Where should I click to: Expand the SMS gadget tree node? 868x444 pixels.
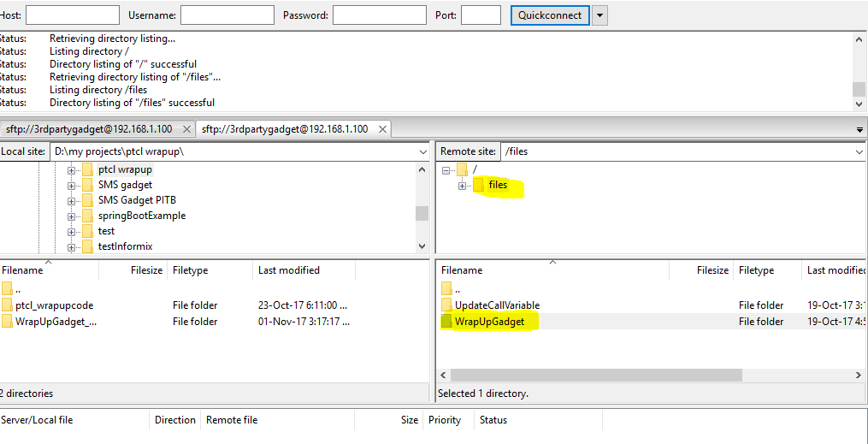pyautogui.click(x=72, y=185)
